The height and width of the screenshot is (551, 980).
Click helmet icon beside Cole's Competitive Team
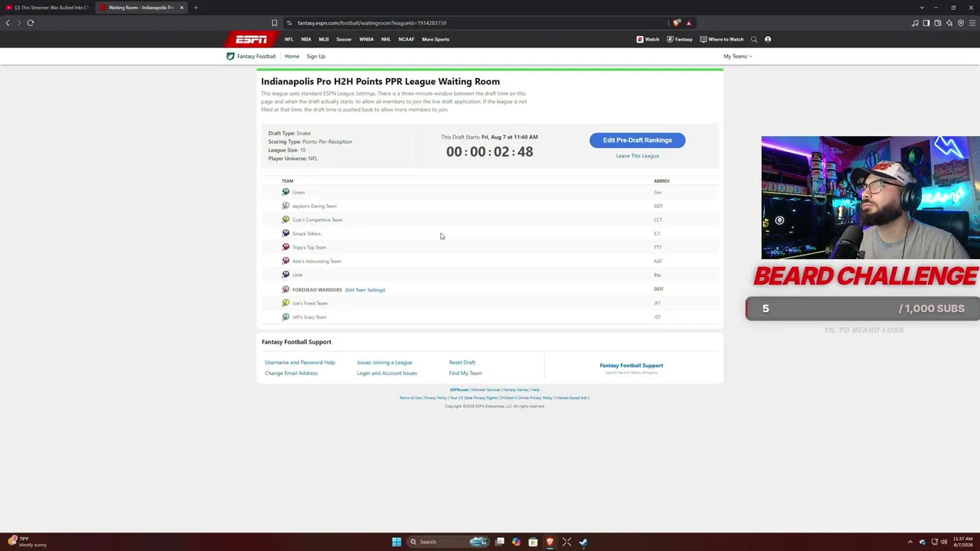pyautogui.click(x=286, y=220)
